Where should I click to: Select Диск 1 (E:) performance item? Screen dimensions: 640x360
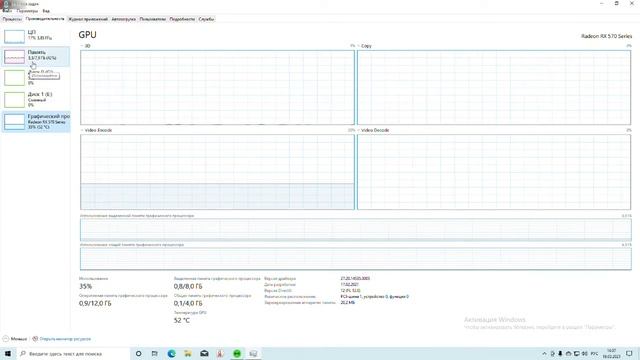click(x=36, y=99)
